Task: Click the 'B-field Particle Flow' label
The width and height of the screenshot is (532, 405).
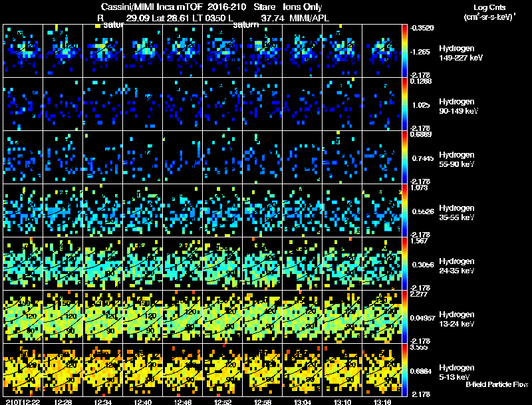Action: coord(497,384)
